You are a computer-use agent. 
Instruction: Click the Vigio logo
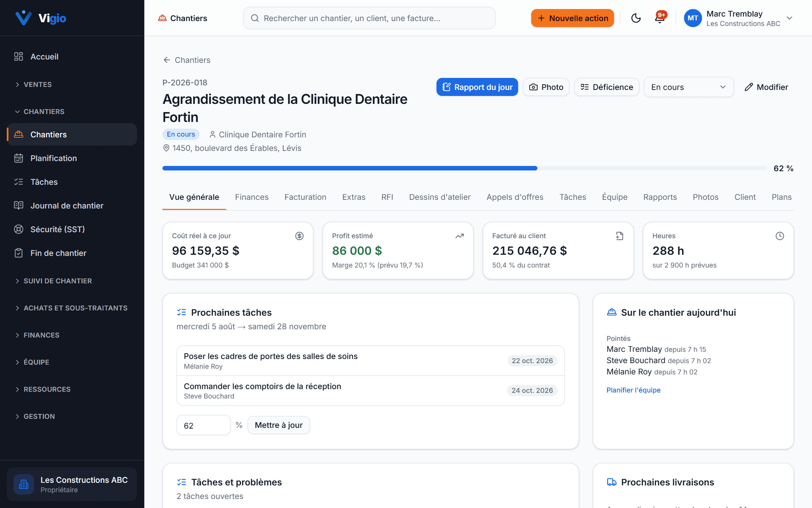pos(41,18)
